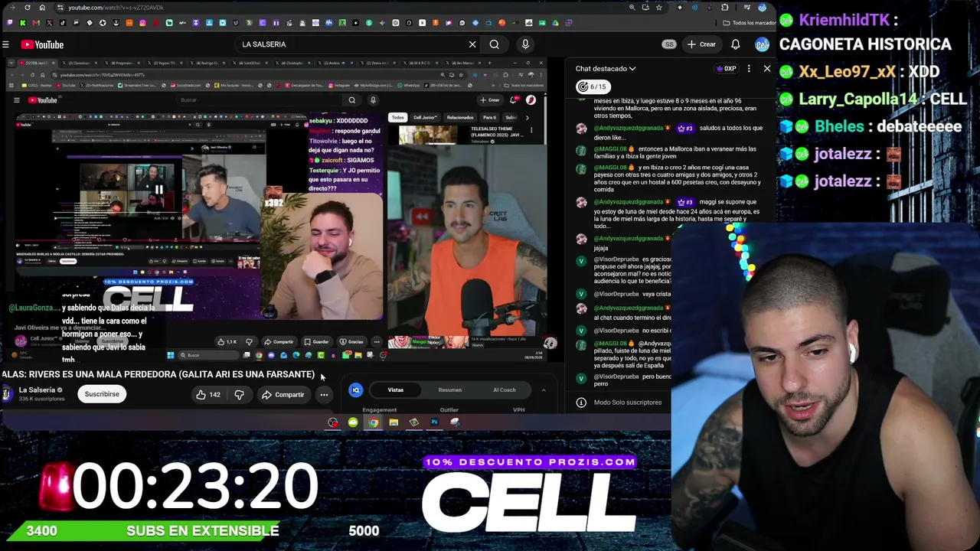Open Google Chrome in the taskbar

(x=373, y=422)
